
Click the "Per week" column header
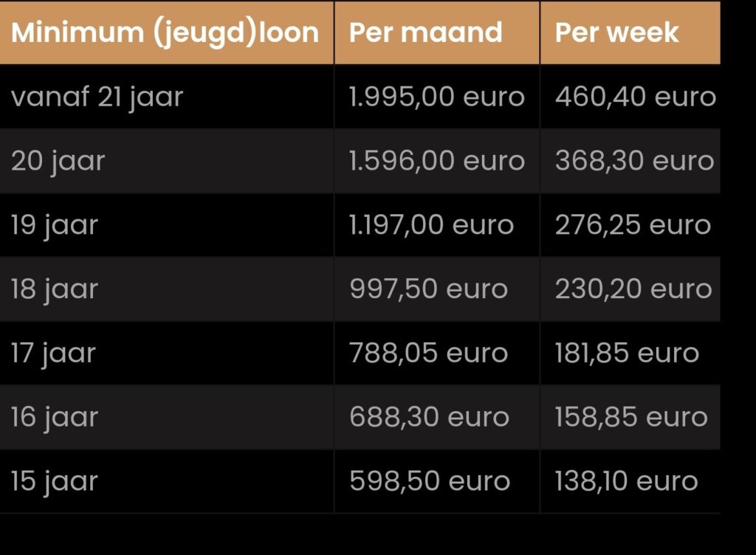tap(616, 33)
